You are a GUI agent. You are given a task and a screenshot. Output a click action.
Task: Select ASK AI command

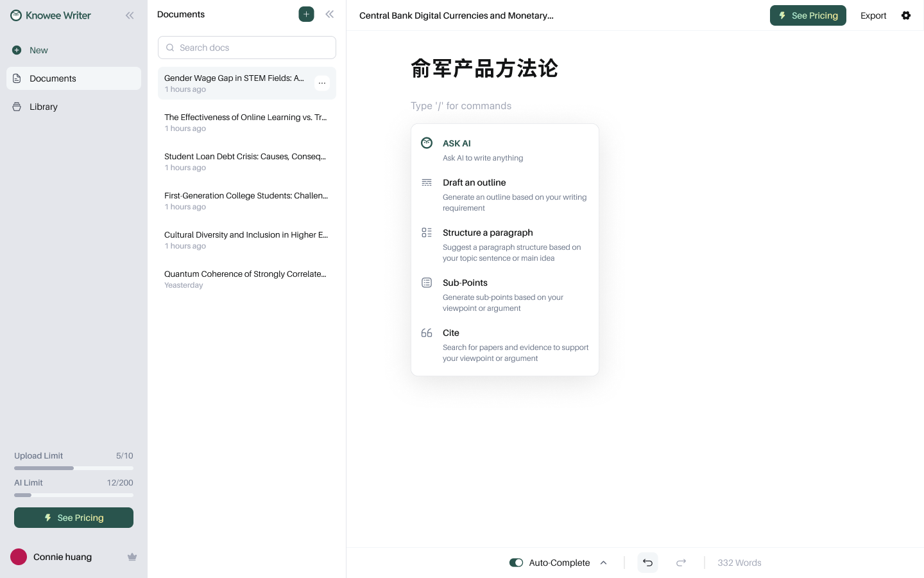pyautogui.click(x=505, y=150)
